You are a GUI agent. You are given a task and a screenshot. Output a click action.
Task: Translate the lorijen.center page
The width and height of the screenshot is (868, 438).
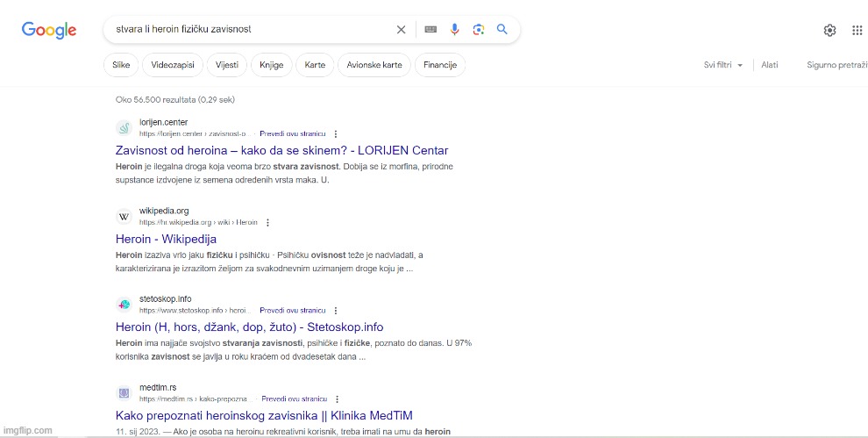pyautogui.click(x=292, y=134)
